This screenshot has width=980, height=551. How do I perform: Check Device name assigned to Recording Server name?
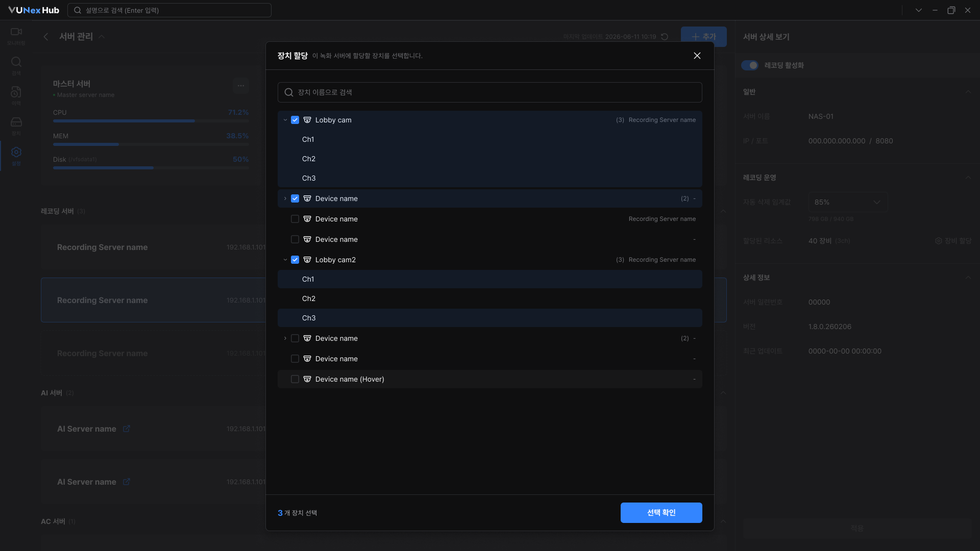coord(295,219)
